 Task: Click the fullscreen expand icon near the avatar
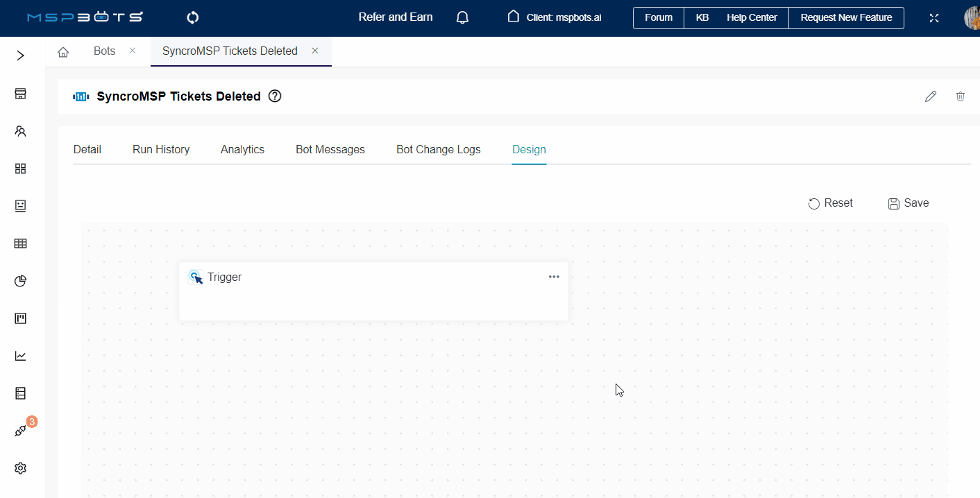pyautogui.click(x=934, y=18)
